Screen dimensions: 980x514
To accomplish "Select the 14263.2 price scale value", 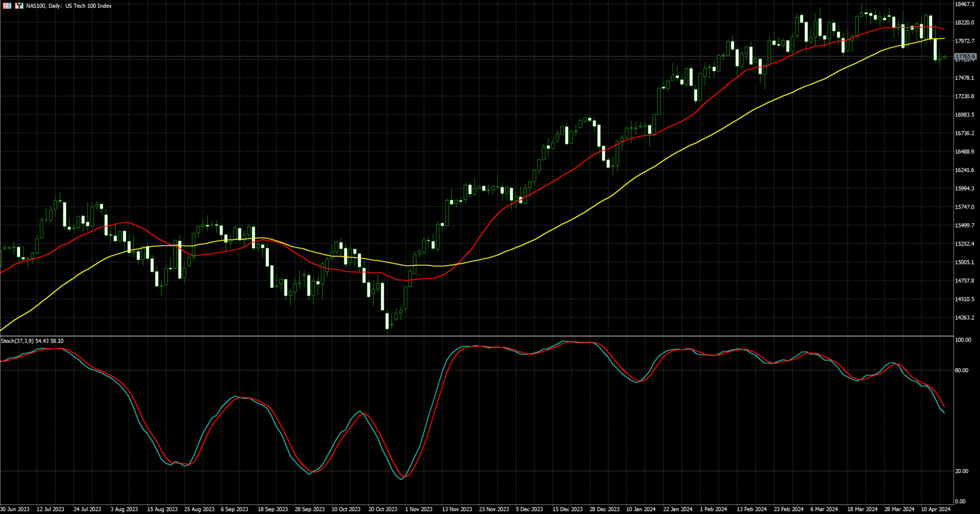I will [x=964, y=318].
